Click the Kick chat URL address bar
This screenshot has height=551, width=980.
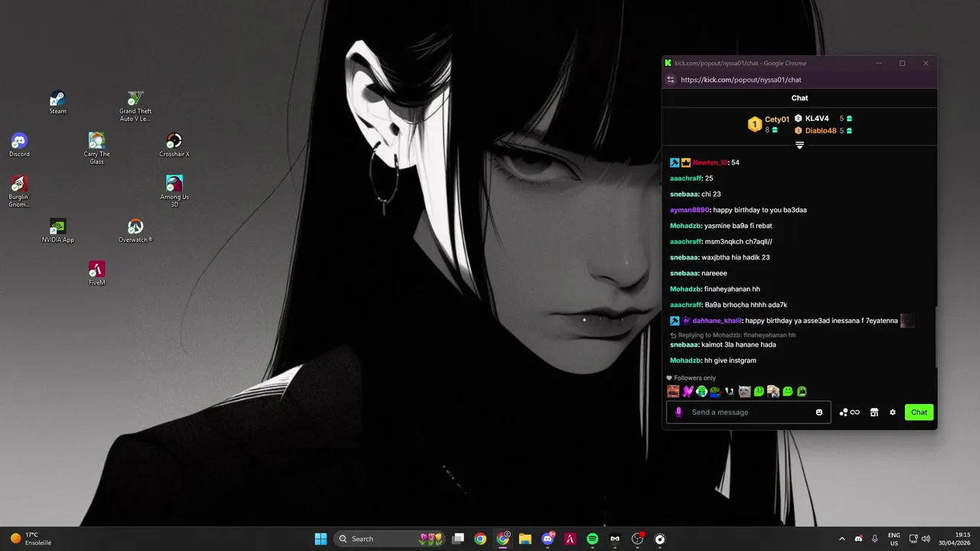coord(799,80)
